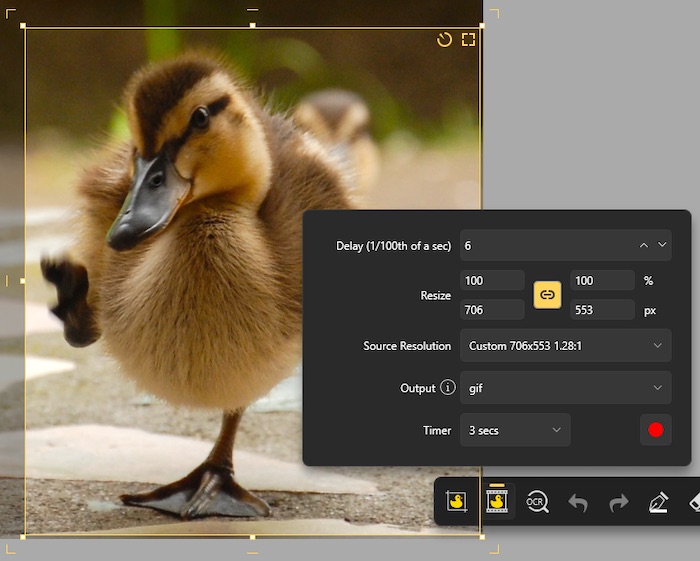The width and height of the screenshot is (700, 561).
Task: Increase the delay value with up arrow
Action: pos(644,245)
